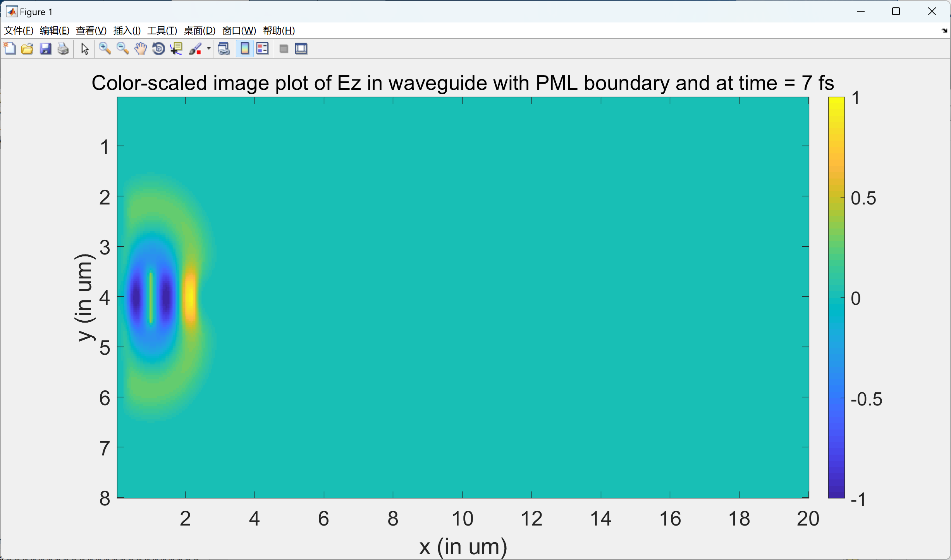951x560 pixels.
Task: Click the Open File folder icon
Action: (x=27, y=49)
